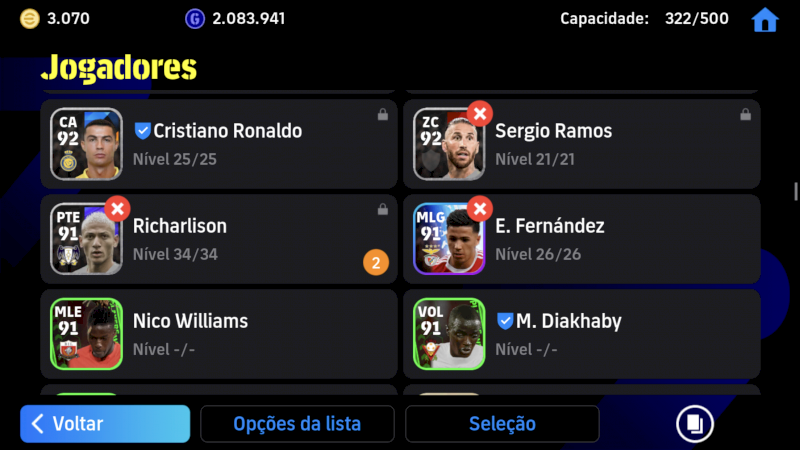Click the lock icon on Sergio Ramos
This screenshot has height=450, width=800.
tap(745, 115)
